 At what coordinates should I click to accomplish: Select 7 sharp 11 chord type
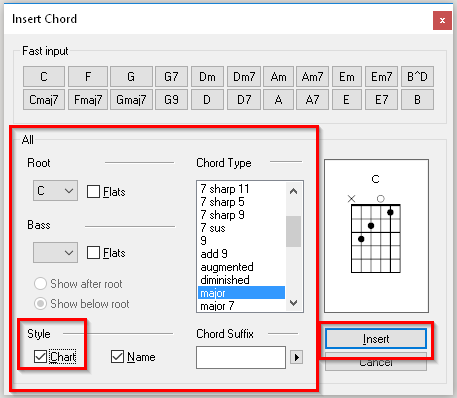tap(241, 189)
